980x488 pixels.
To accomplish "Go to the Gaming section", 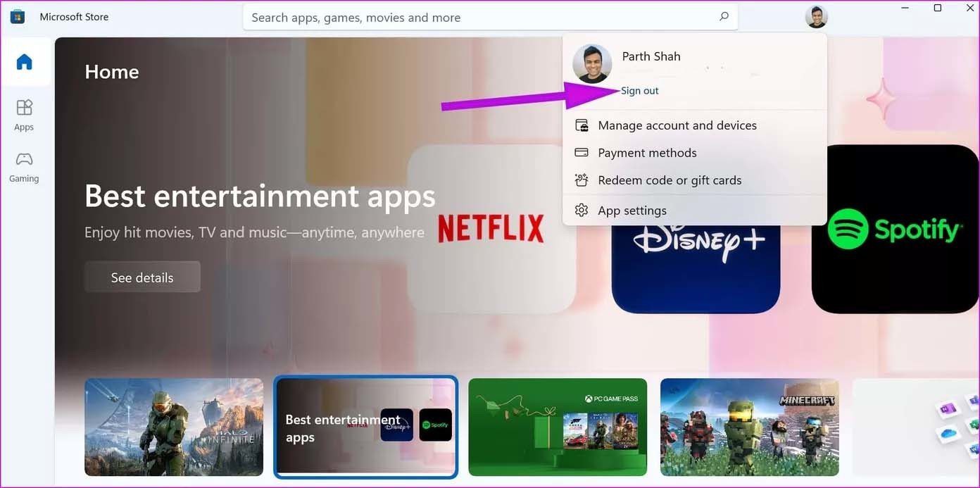I will tap(24, 167).
